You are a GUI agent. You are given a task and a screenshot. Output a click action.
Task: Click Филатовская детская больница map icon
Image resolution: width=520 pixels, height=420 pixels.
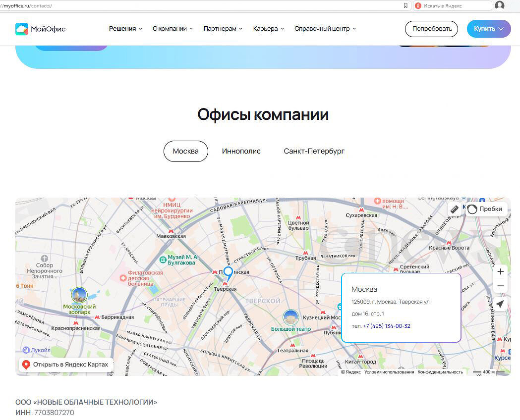click(123, 278)
